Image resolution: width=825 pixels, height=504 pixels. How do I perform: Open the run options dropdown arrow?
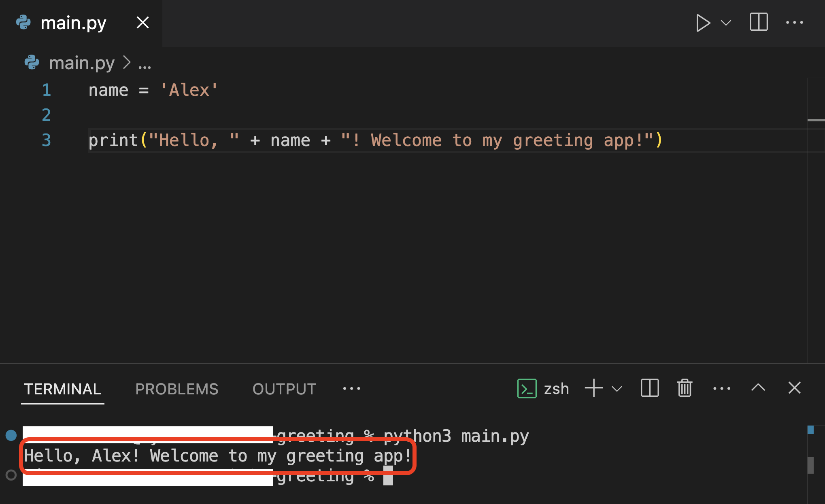(726, 23)
